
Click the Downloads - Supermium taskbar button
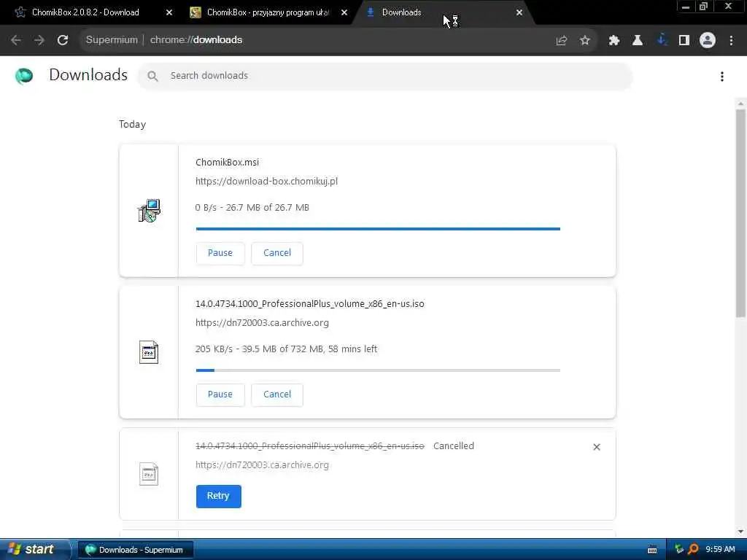pos(135,550)
